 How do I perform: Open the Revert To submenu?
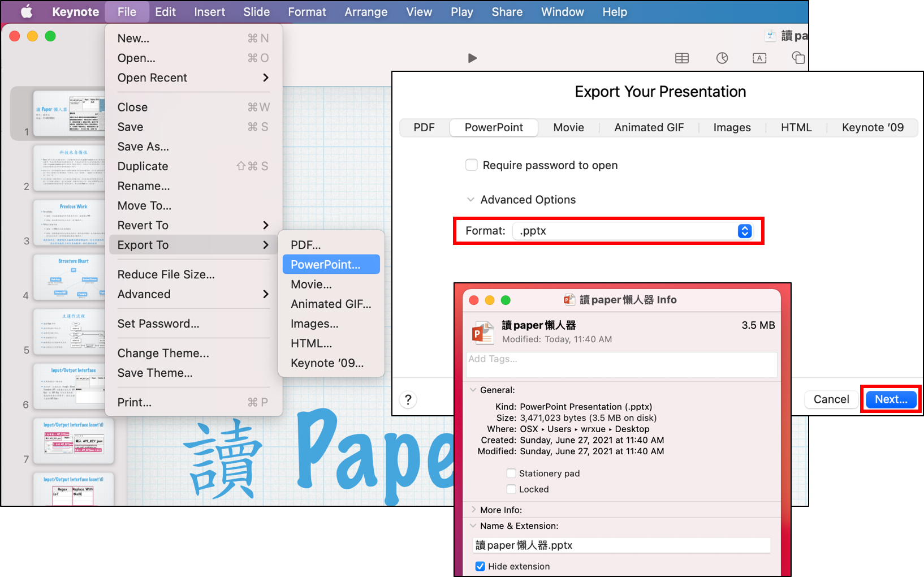point(193,225)
